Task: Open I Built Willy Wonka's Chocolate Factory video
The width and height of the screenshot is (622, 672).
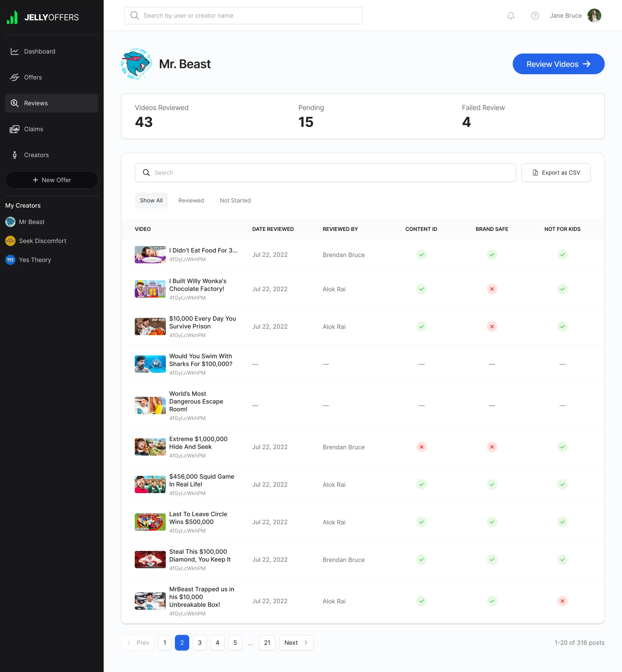Action: (198, 285)
